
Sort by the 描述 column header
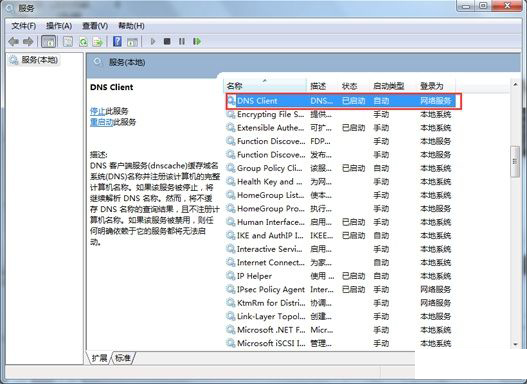[x=322, y=86]
